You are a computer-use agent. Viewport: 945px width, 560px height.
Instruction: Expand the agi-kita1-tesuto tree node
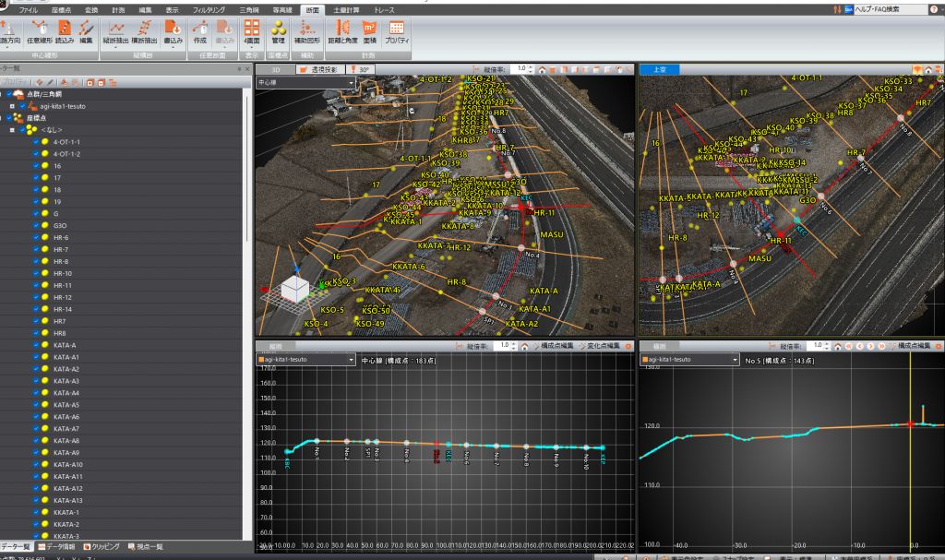tap(12, 106)
